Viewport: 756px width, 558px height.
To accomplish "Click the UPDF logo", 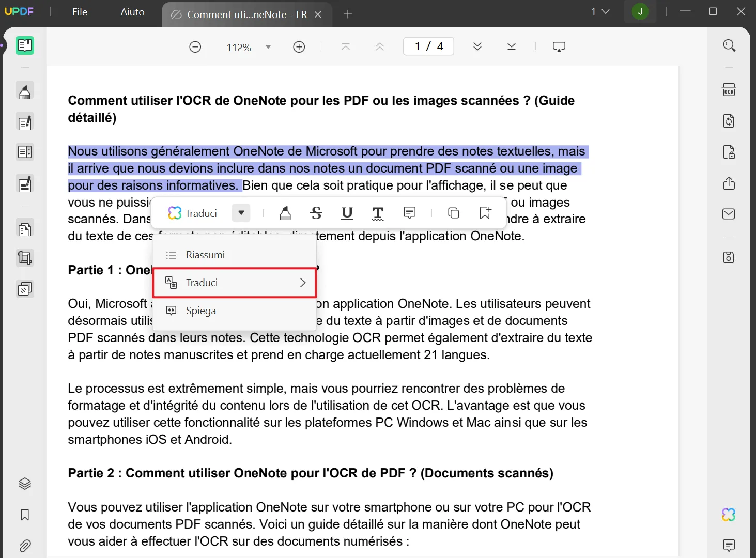I will (x=19, y=11).
